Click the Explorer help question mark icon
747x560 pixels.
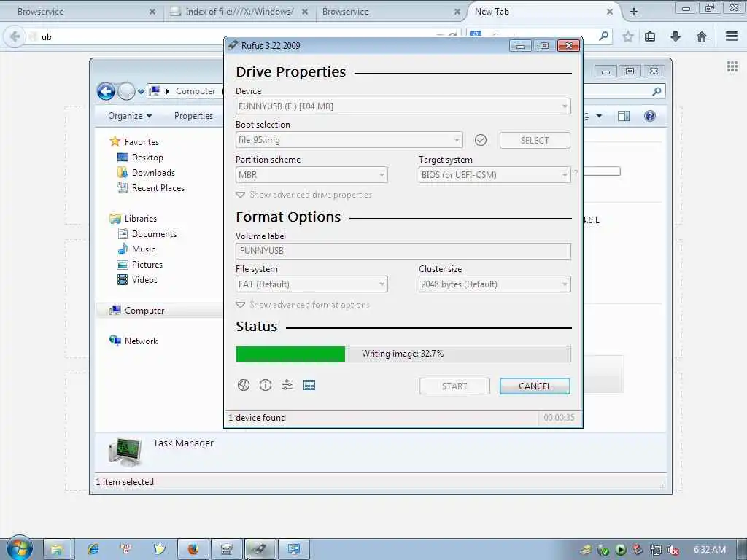[x=650, y=116]
